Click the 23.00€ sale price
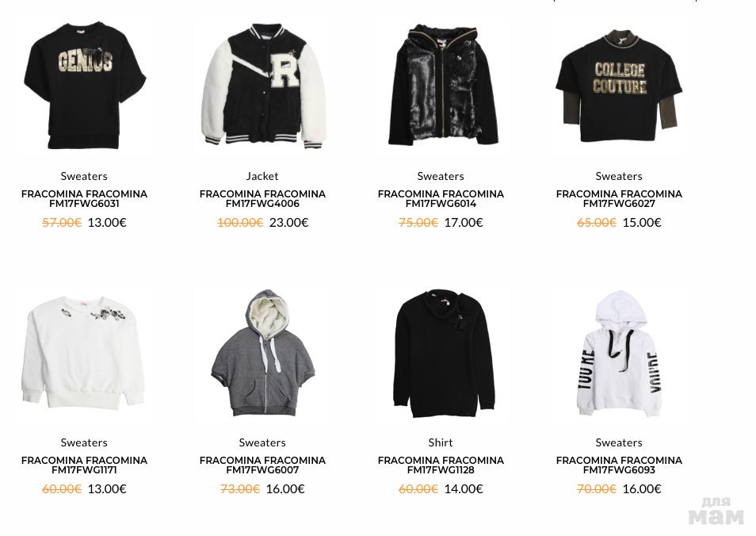This screenshot has height=536, width=756. point(288,223)
